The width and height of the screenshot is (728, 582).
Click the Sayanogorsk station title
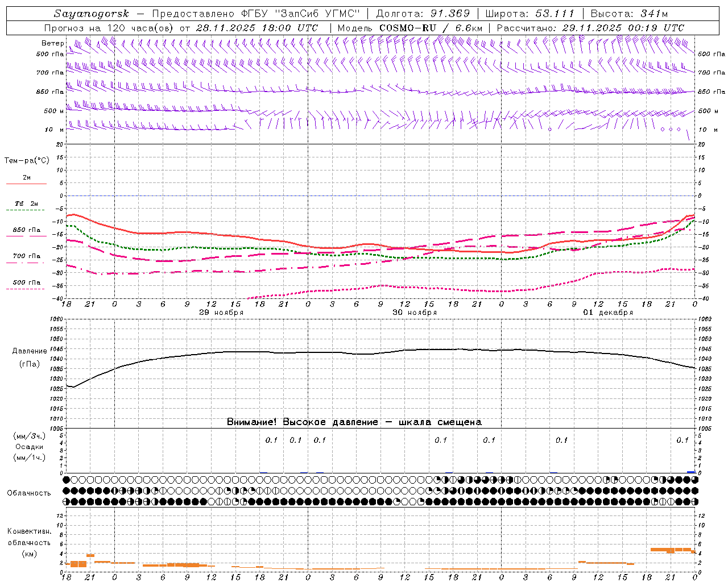pos(92,14)
